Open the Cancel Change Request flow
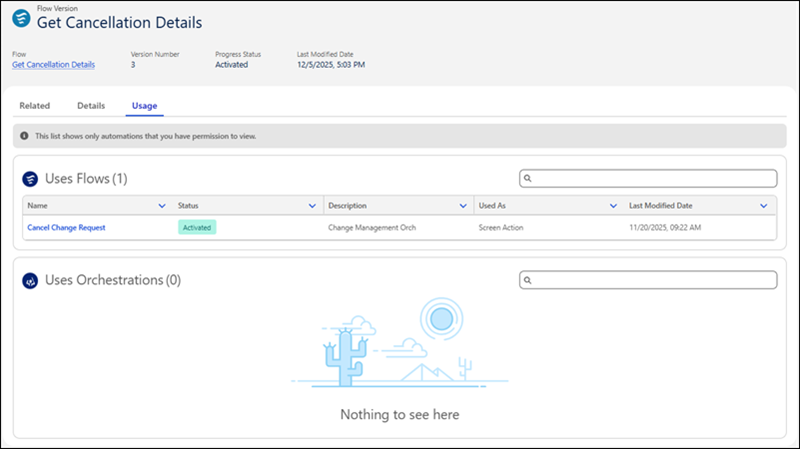 click(x=66, y=228)
